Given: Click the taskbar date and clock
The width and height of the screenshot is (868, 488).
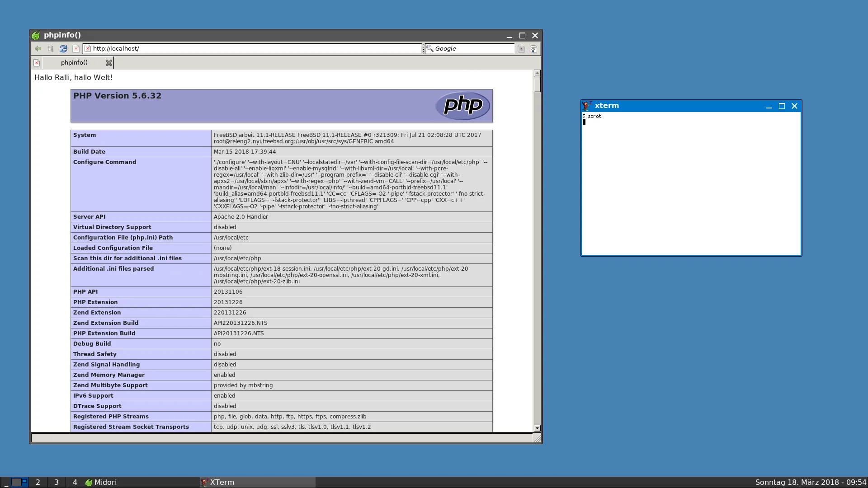Looking at the screenshot, I should [x=811, y=482].
